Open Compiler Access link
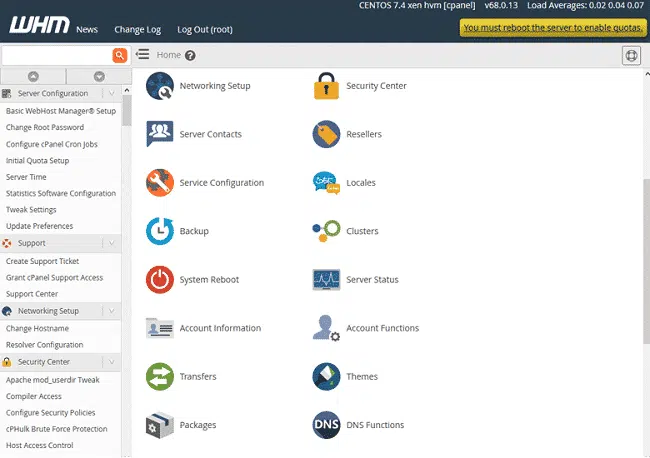This screenshot has width=650, height=458. click(34, 396)
